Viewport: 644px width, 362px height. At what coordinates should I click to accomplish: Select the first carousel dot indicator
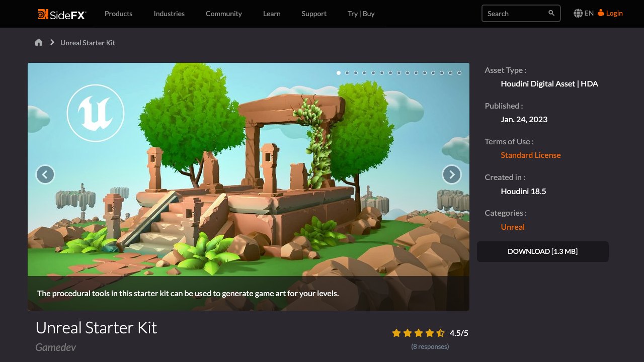point(339,73)
